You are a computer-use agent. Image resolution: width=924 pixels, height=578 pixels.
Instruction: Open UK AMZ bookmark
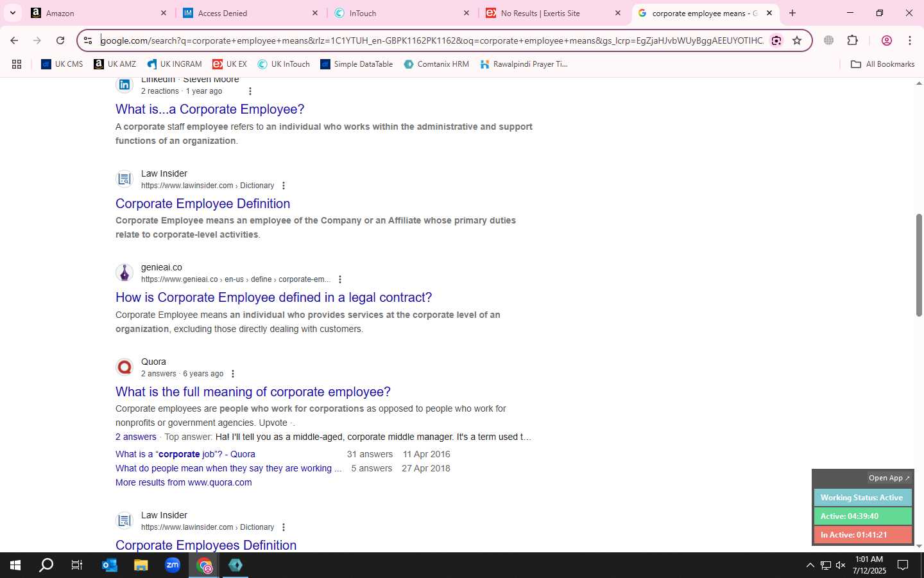[x=116, y=64]
